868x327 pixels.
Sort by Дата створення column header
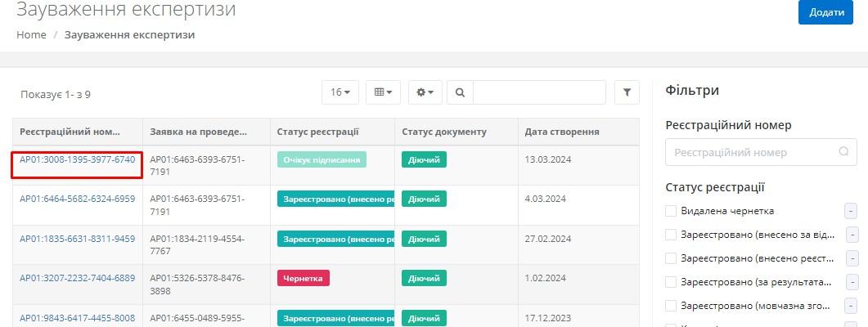562,132
